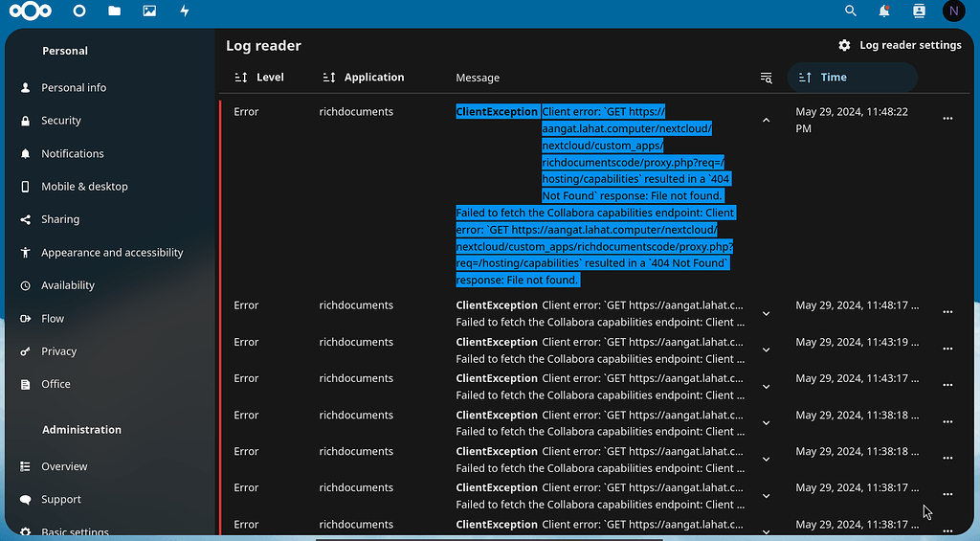This screenshot has height=541, width=980.
Task: Click timestamp May 29, 2024, 11:48:22 PM
Action: [851, 120]
